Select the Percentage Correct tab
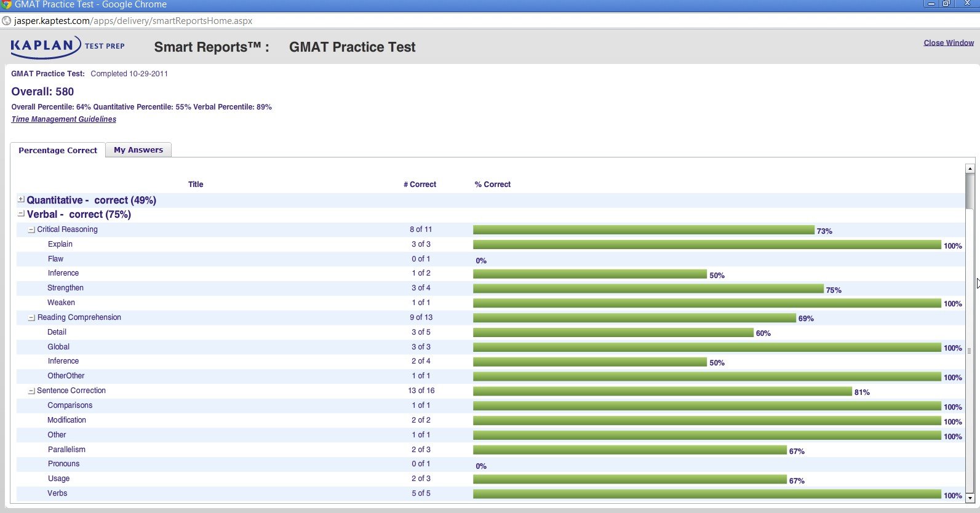The image size is (980, 513). (x=58, y=150)
